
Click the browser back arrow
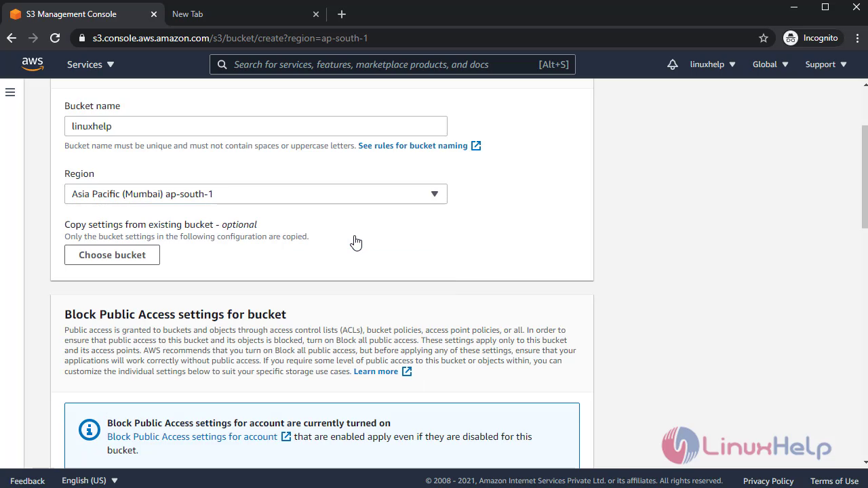[12, 38]
